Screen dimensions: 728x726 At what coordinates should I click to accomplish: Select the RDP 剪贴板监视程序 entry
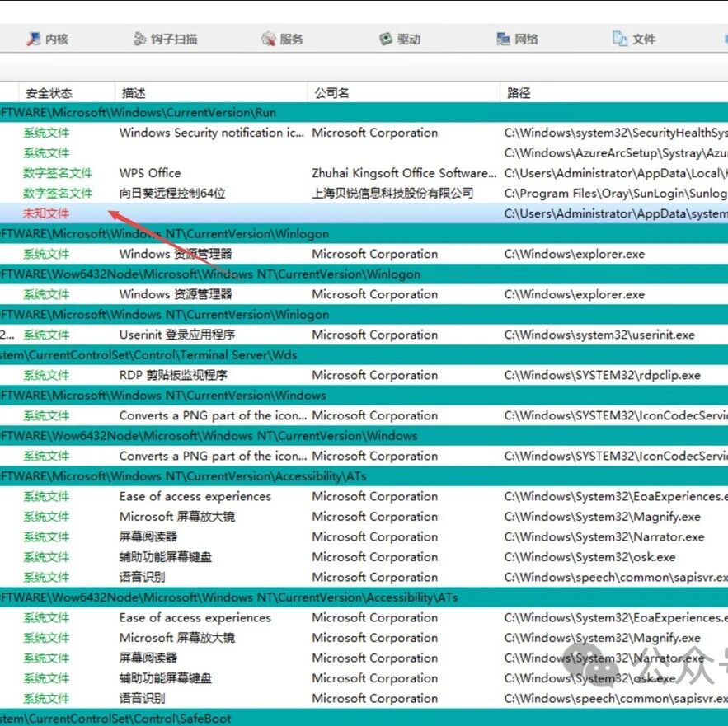(173, 375)
